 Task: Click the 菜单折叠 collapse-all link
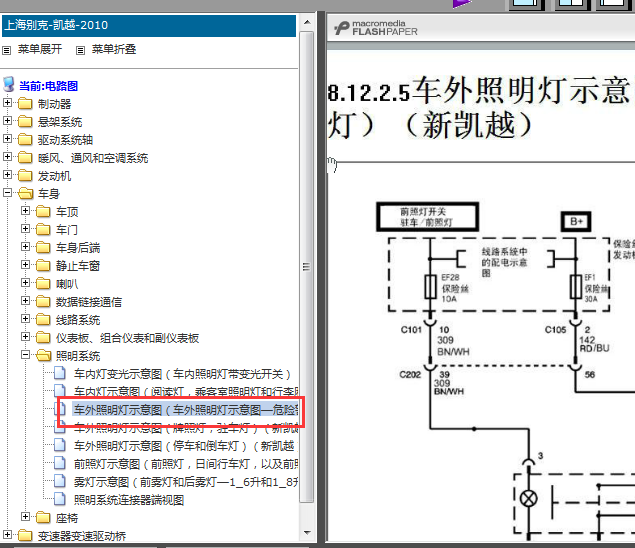click(114, 49)
